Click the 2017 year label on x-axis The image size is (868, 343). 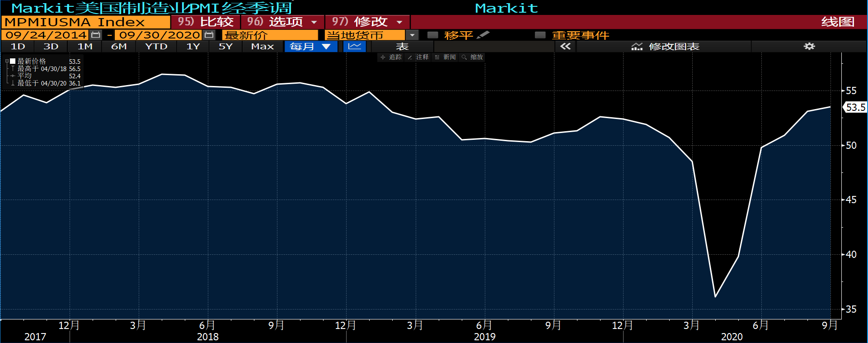click(x=35, y=337)
